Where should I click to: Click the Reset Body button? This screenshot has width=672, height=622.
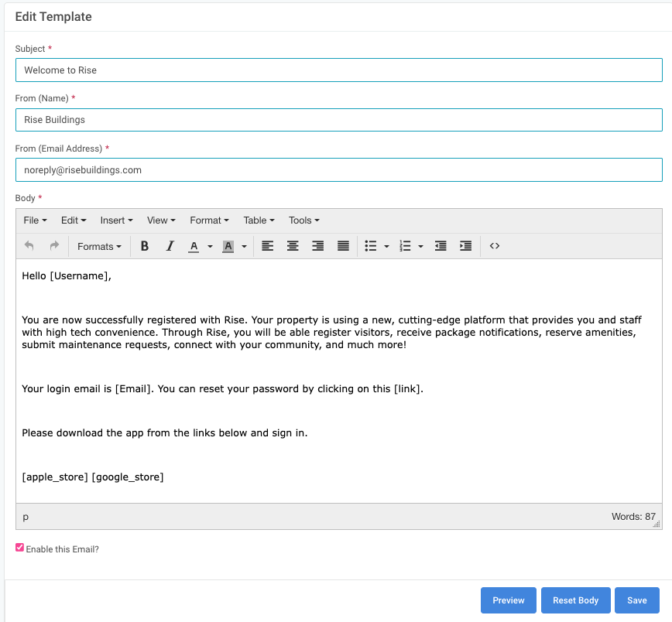click(x=575, y=600)
